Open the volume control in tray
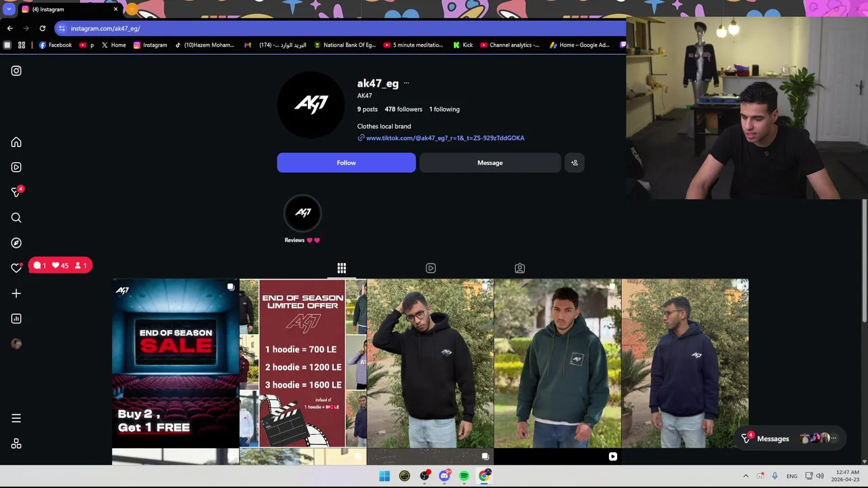868x488 pixels. [x=820, y=476]
